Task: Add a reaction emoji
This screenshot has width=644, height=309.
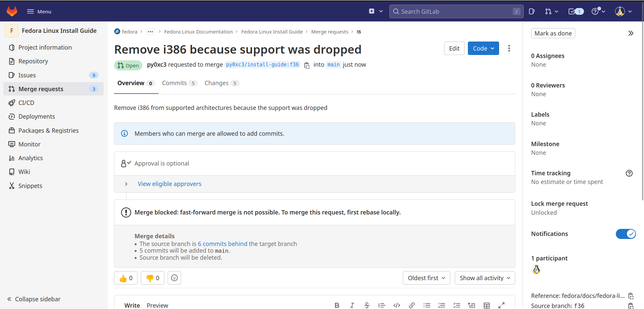Action: 174,278
